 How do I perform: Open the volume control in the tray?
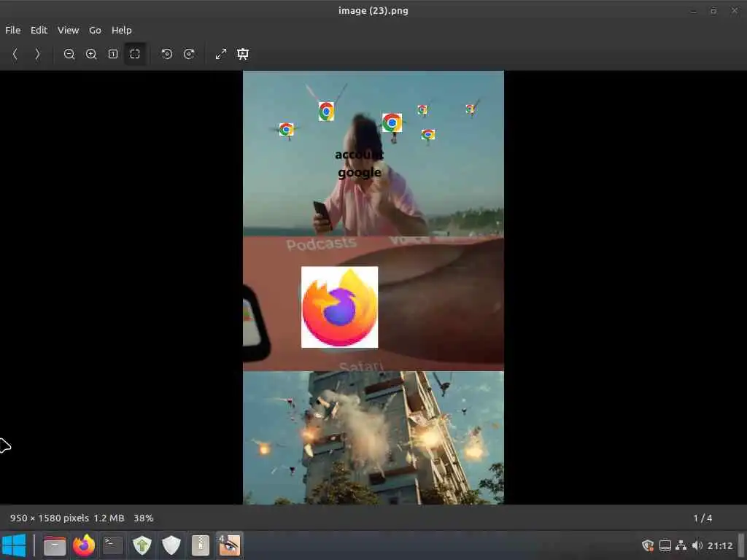tap(697, 545)
